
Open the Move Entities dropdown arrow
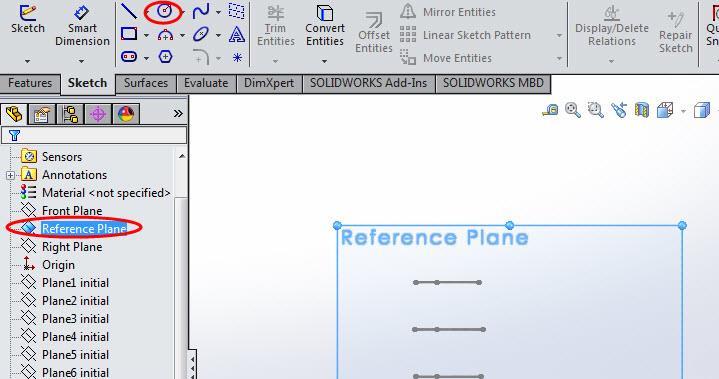[559, 58]
